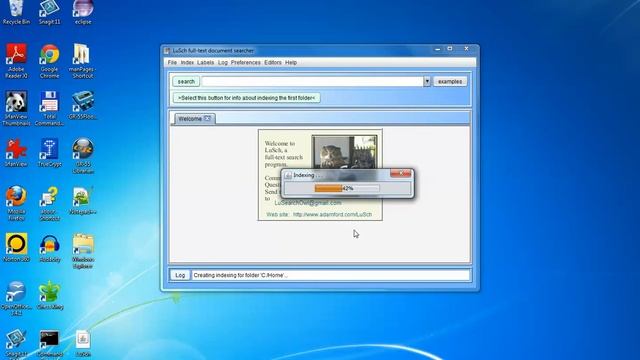This screenshot has height=360, width=640.
Task: Open the Command Prompt desktop shortcut
Action: click(x=49, y=344)
